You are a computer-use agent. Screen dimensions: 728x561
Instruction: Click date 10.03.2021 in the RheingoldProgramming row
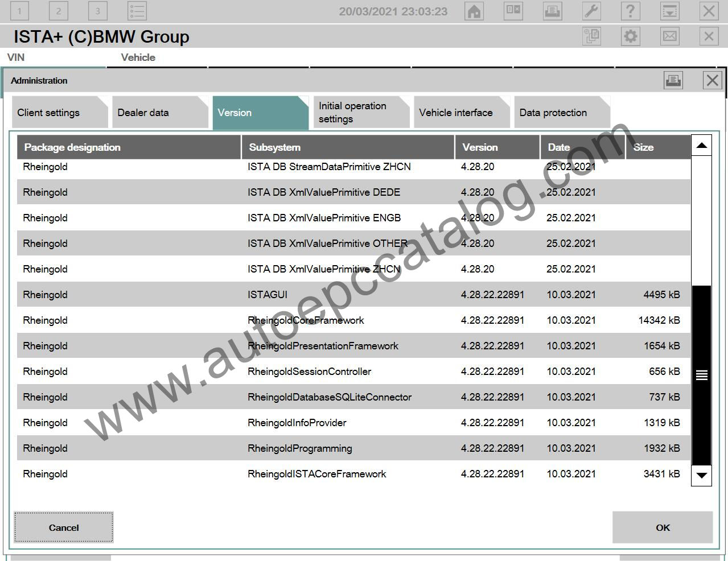571,448
